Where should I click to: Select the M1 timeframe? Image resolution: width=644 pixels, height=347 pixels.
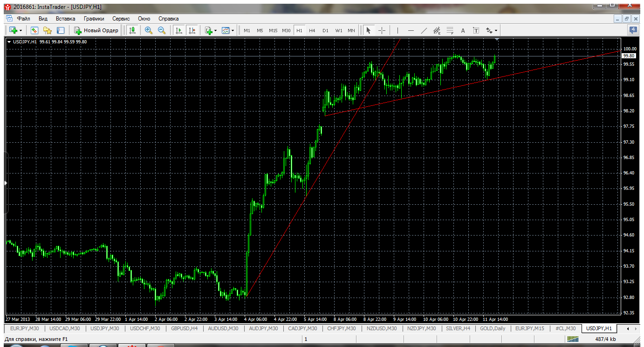click(247, 30)
